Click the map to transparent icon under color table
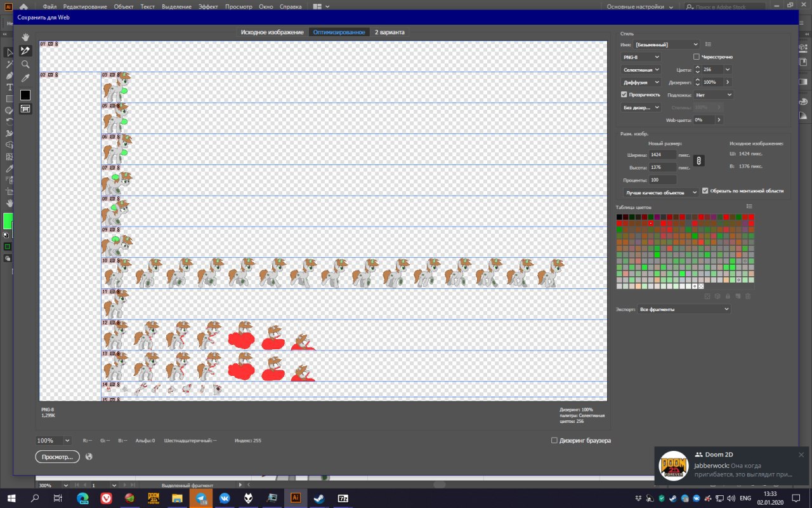 (x=707, y=296)
